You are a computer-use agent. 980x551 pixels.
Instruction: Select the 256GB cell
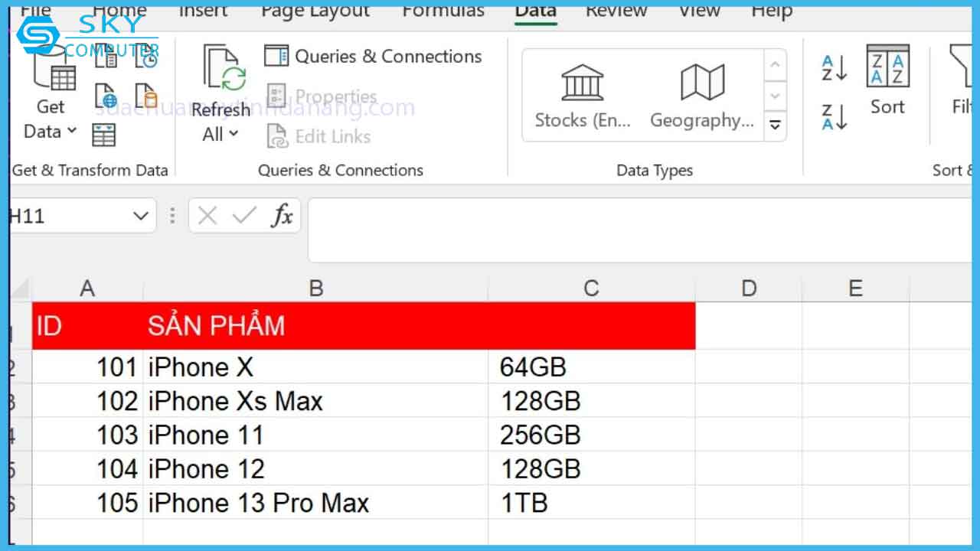[x=591, y=435]
